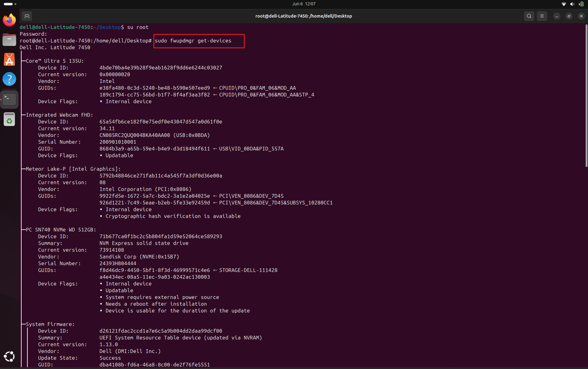Screen dimensions: 588x369
Task: Restore the terminal window size
Action: click(x=569, y=16)
